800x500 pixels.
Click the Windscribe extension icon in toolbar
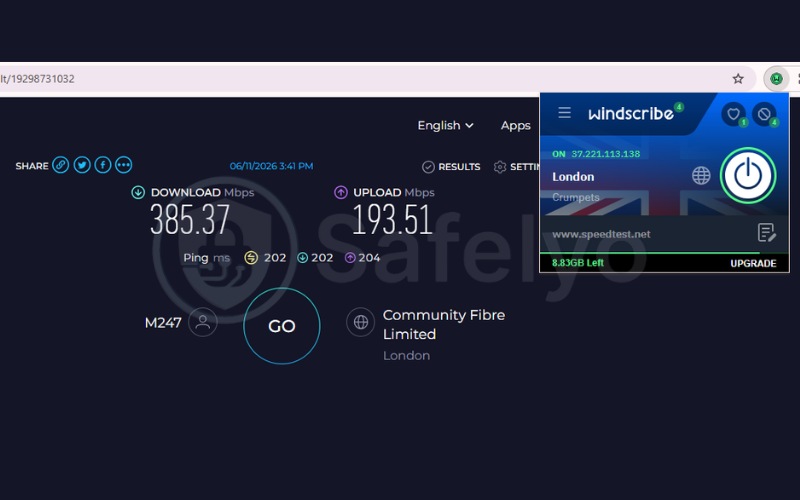pos(776,79)
